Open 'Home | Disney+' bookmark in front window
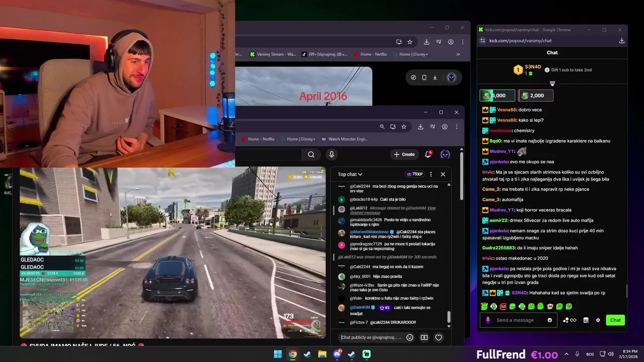The height and width of the screenshot is (362, 644). point(298,139)
